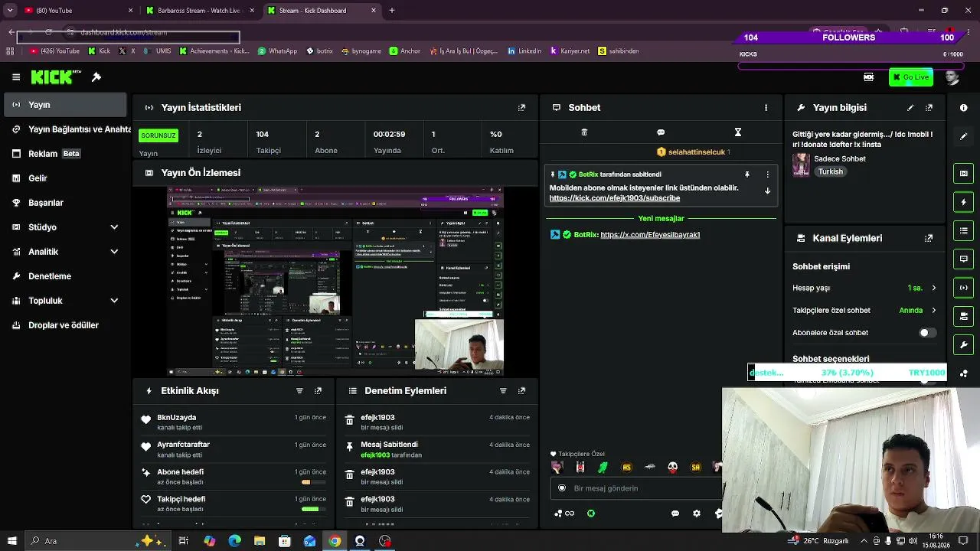Click the chat bubble icon below the message box
Screen dimensions: 980x551
pos(675,514)
